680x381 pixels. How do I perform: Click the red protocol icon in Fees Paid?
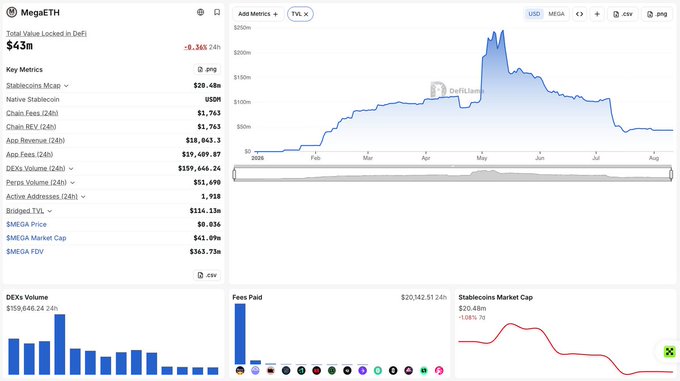[317, 371]
